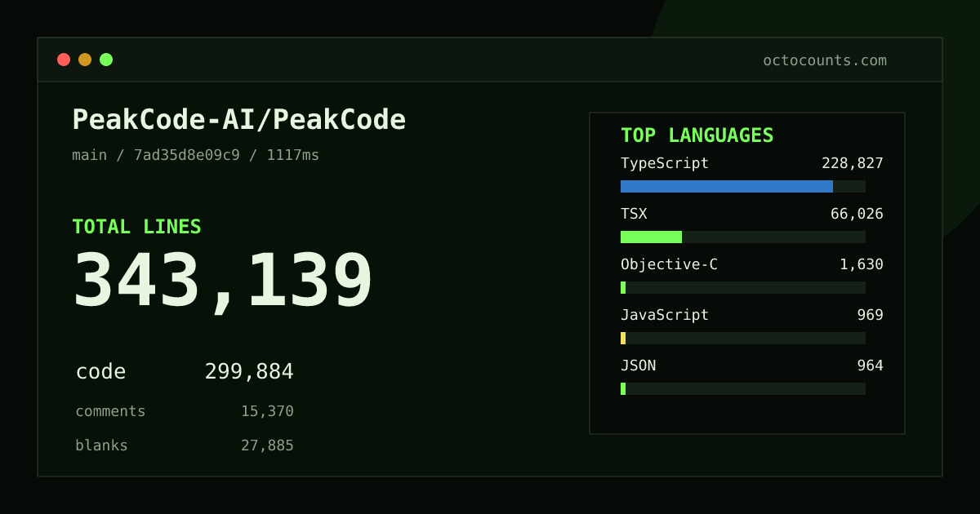
Task: Select the Objective-C language label
Action: [x=669, y=264]
